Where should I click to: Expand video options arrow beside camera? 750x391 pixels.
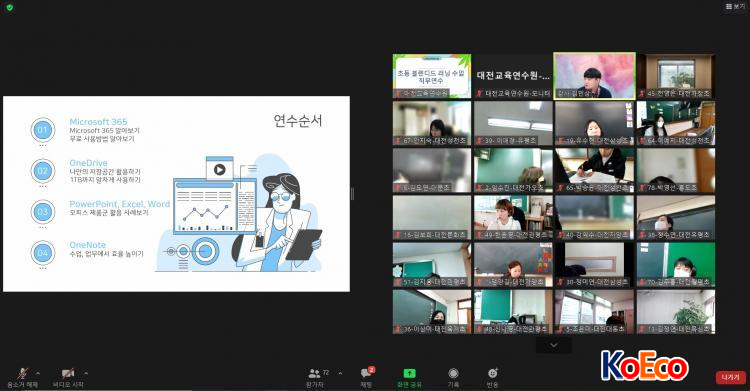tap(86, 373)
